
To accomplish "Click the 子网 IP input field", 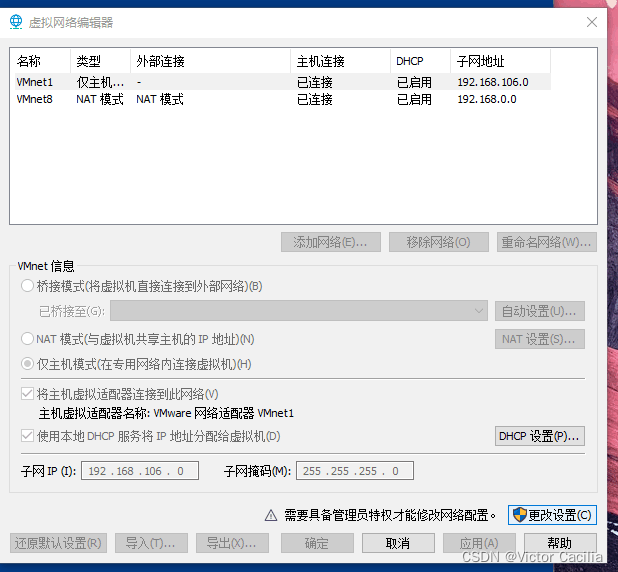I will tap(140, 470).
